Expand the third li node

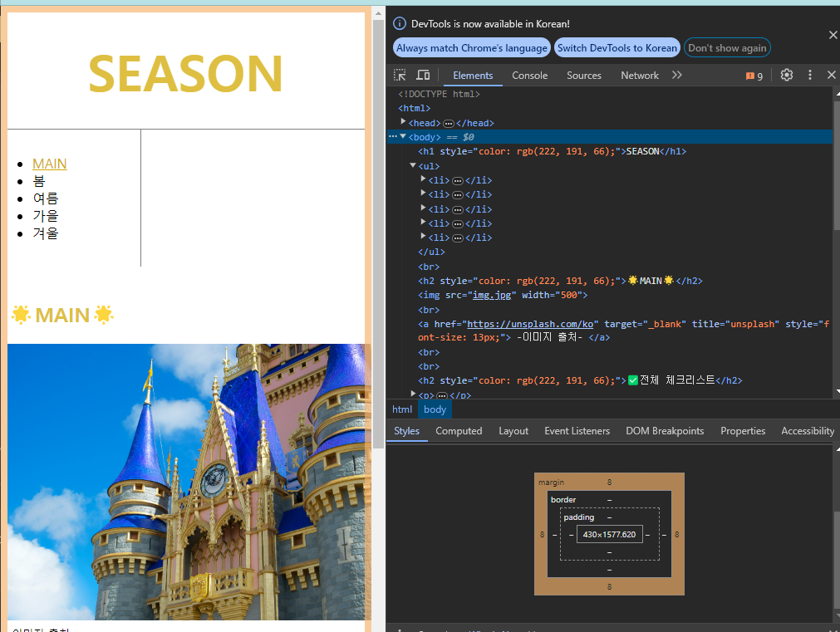(423, 208)
